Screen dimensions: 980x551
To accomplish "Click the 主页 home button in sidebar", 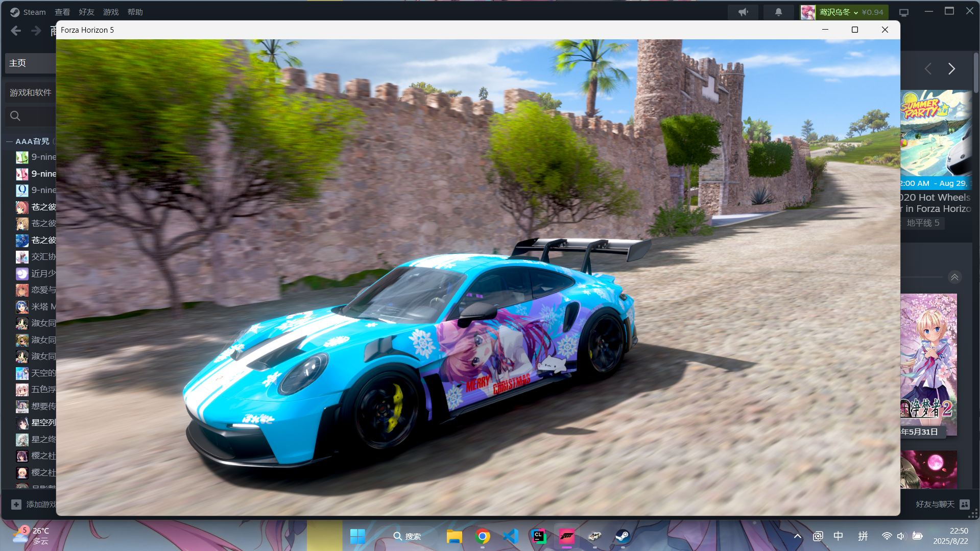I will pyautogui.click(x=18, y=63).
